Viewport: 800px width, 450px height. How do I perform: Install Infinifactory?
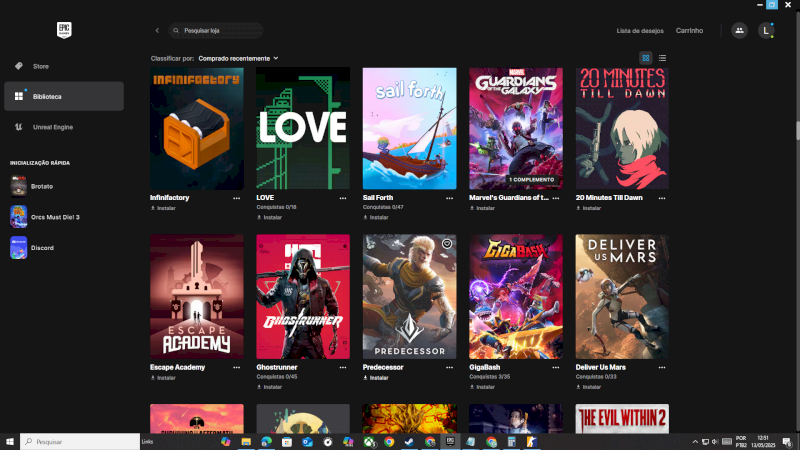(163, 208)
